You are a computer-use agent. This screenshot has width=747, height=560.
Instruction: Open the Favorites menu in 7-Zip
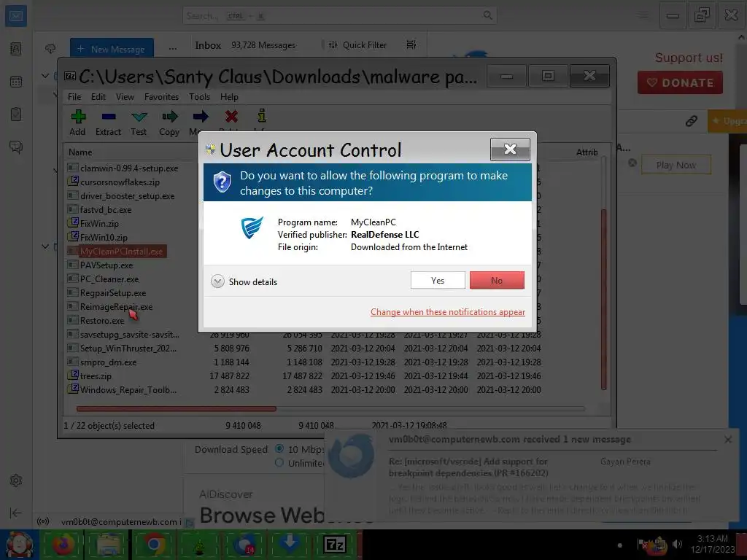[x=161, y=97]
